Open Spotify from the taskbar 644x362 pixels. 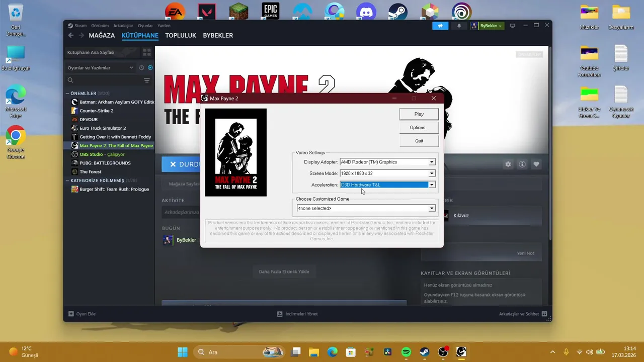point(406,352)
